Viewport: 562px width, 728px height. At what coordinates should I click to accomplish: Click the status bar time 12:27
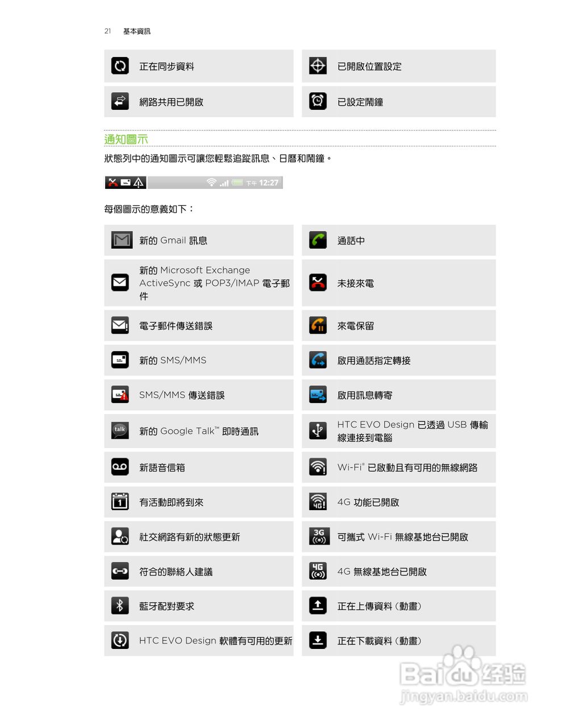269,183
